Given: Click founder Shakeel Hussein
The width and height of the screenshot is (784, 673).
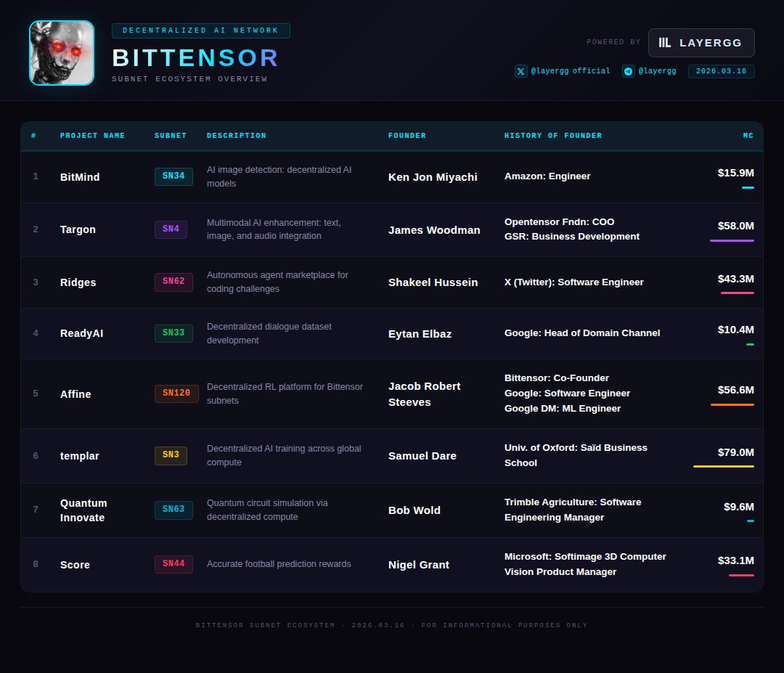Looking at the screenshot, I should pos(433,282).
